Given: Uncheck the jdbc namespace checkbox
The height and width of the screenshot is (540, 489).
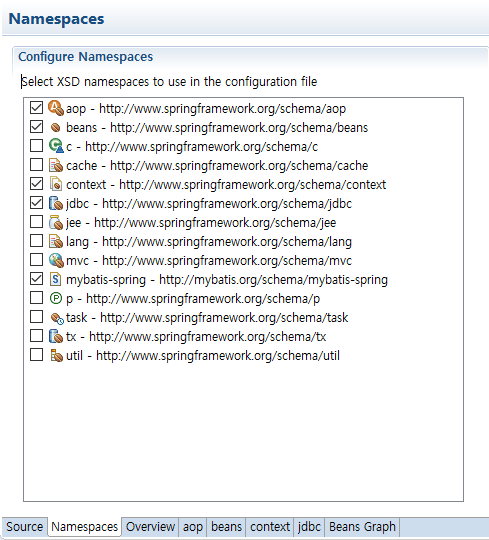Looking at the screenshot, I should pyautogui.click(x=37, y=203).
